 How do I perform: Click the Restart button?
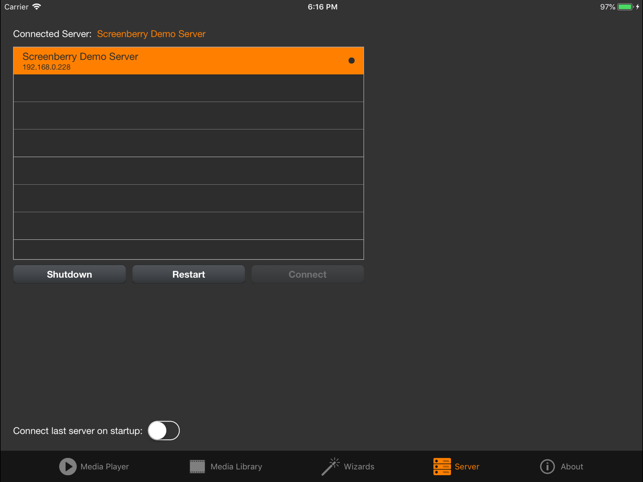(x=189, y=274)
